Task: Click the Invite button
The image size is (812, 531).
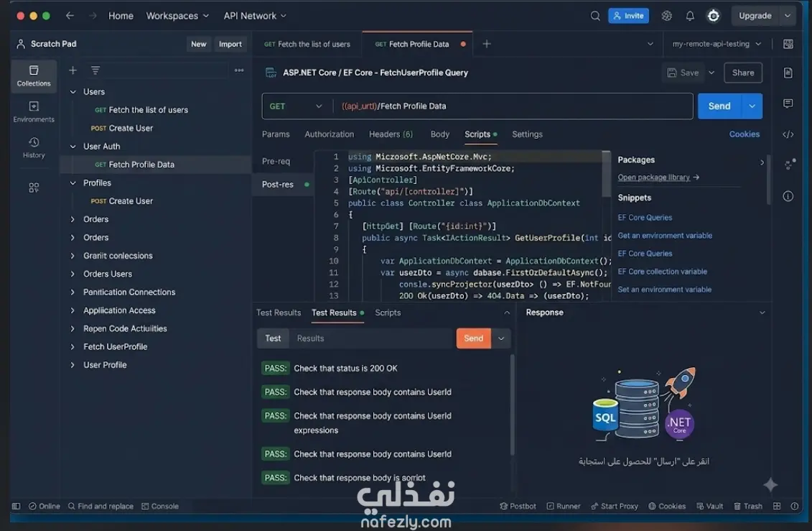Action: coord(628,16)
